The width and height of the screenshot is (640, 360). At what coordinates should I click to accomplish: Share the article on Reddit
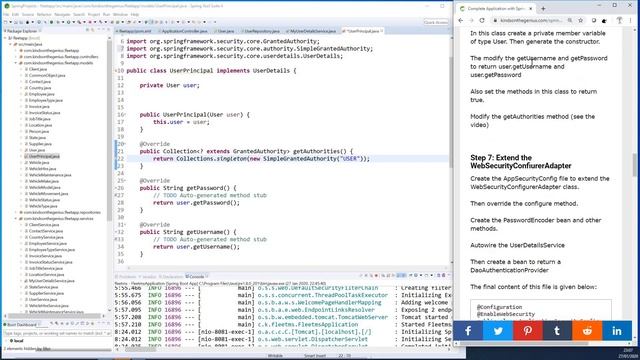point(587,331)
